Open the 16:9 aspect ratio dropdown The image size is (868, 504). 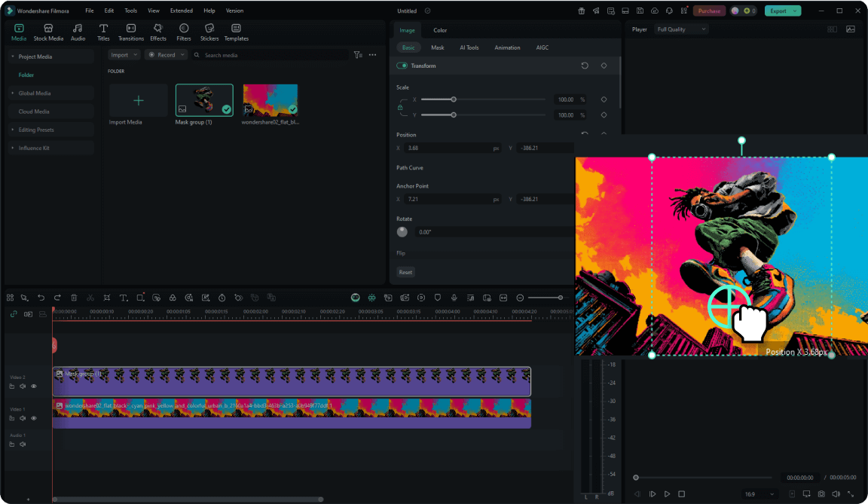point(759,493)
